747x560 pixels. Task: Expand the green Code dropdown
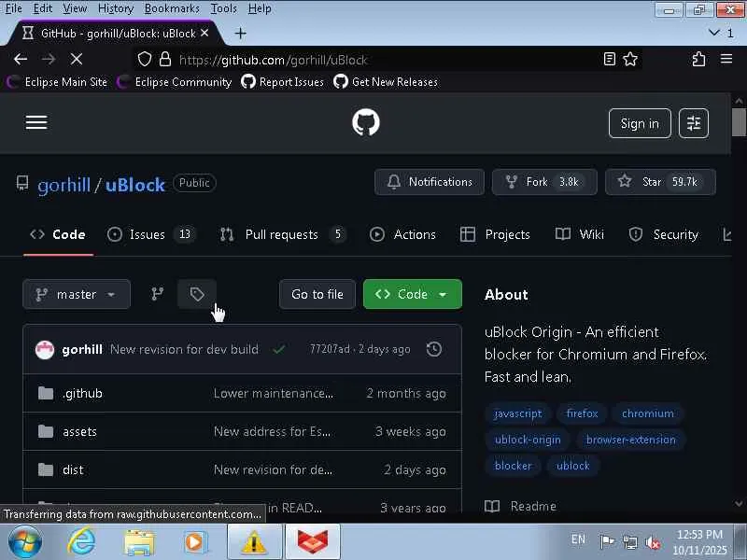coord(413,294)
